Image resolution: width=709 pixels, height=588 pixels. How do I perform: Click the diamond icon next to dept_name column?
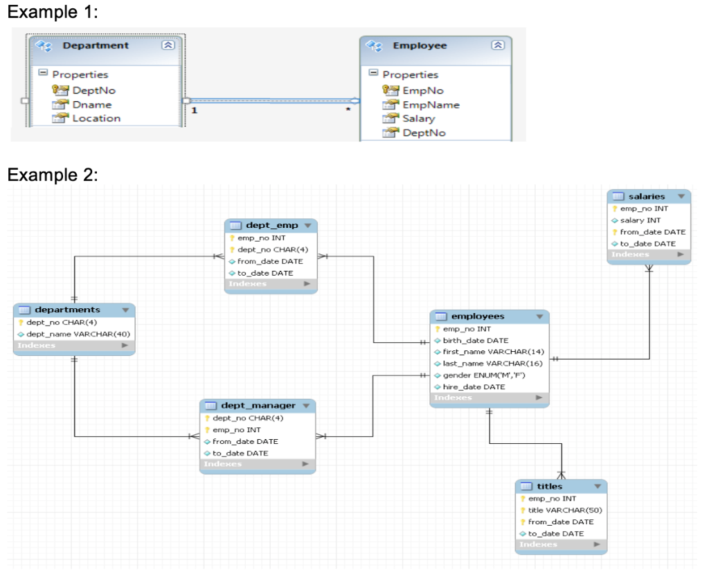point(19,334)
